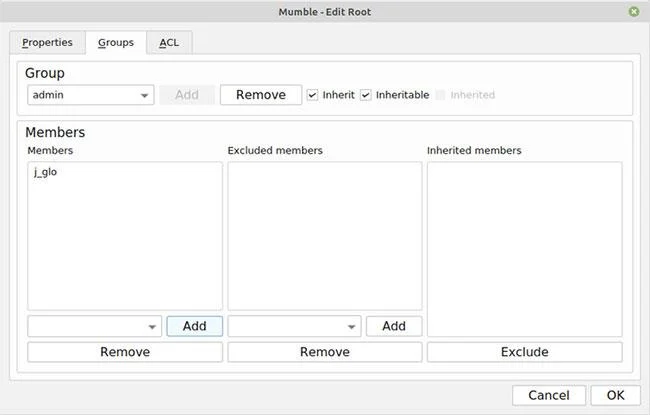The height and width of the screenshot is (415, 650).
Task: Switch to the Properties tab
Action: [47, 43]
